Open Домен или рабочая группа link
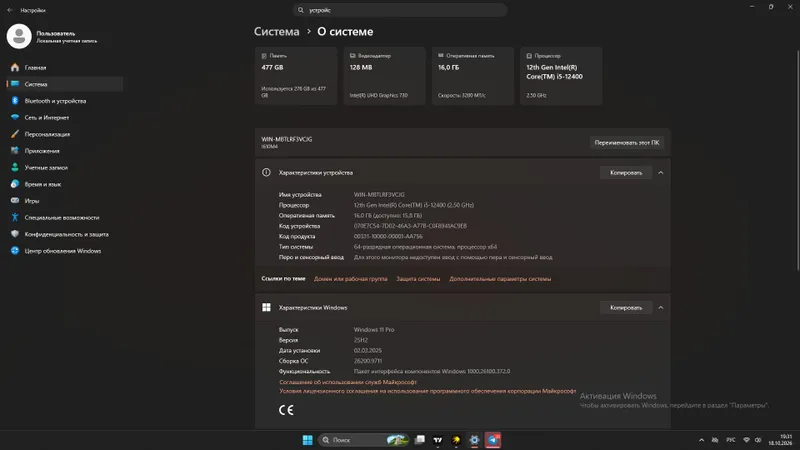800x450 pixels. pos(351,279)
